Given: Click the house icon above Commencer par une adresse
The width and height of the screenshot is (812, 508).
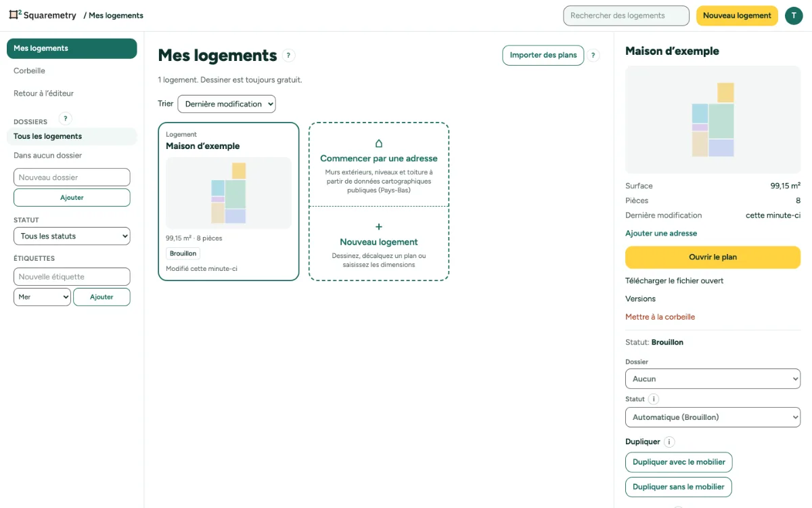Looking at the screenshot, I should pos(379,144).
